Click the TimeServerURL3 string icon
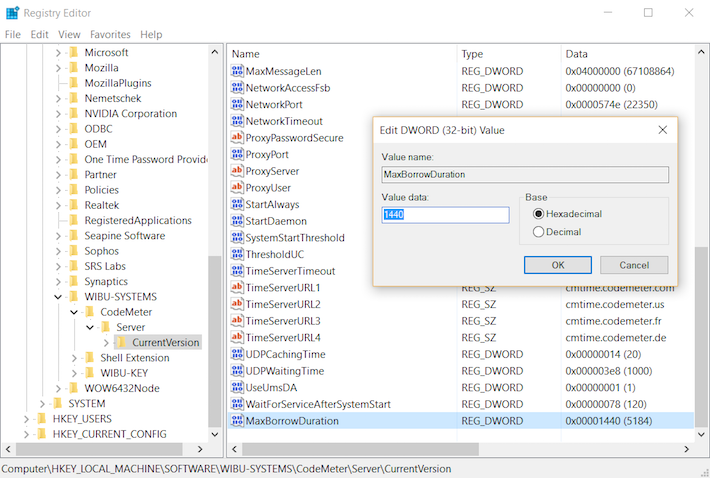The width and height of the screenshot is (710, 478). 237,320
